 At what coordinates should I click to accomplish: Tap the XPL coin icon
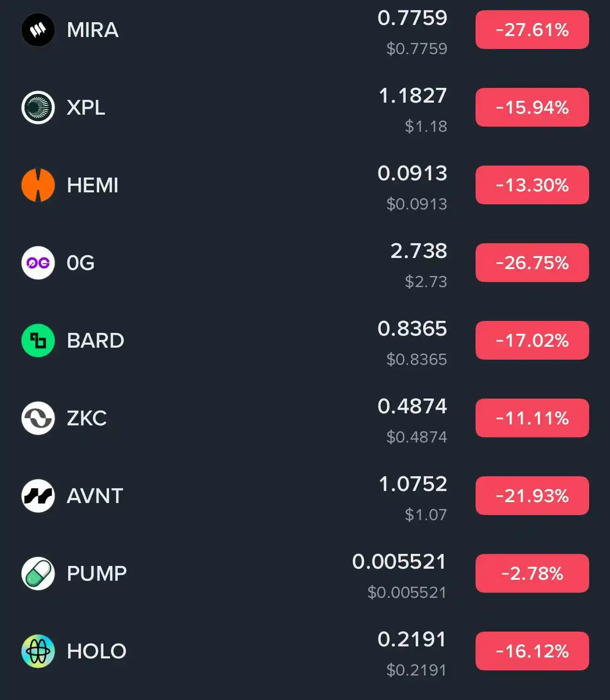click(x=38, y=108)
